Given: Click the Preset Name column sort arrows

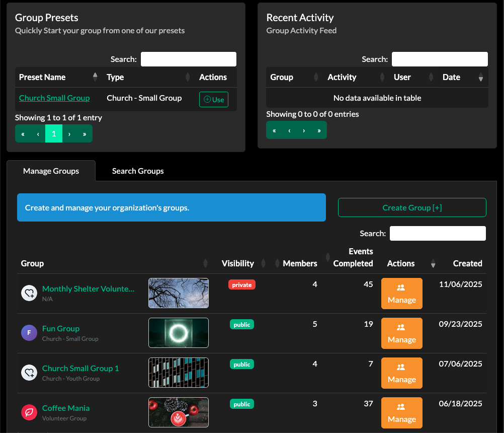Looking at the screenshot, I should click(95, 77).
